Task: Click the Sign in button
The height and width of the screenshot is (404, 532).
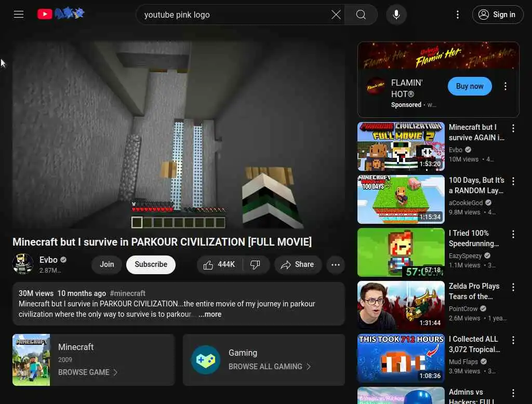Action: (x=498, y=15)
